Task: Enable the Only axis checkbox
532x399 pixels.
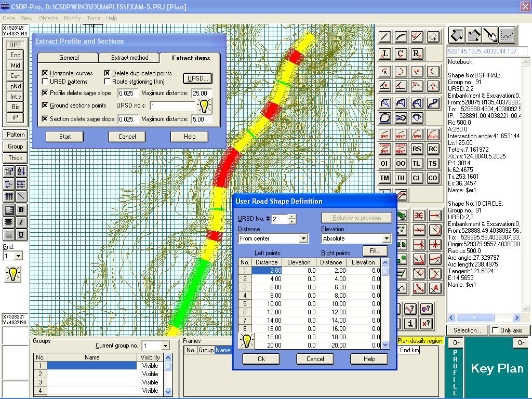Action: tap(495, 330)
